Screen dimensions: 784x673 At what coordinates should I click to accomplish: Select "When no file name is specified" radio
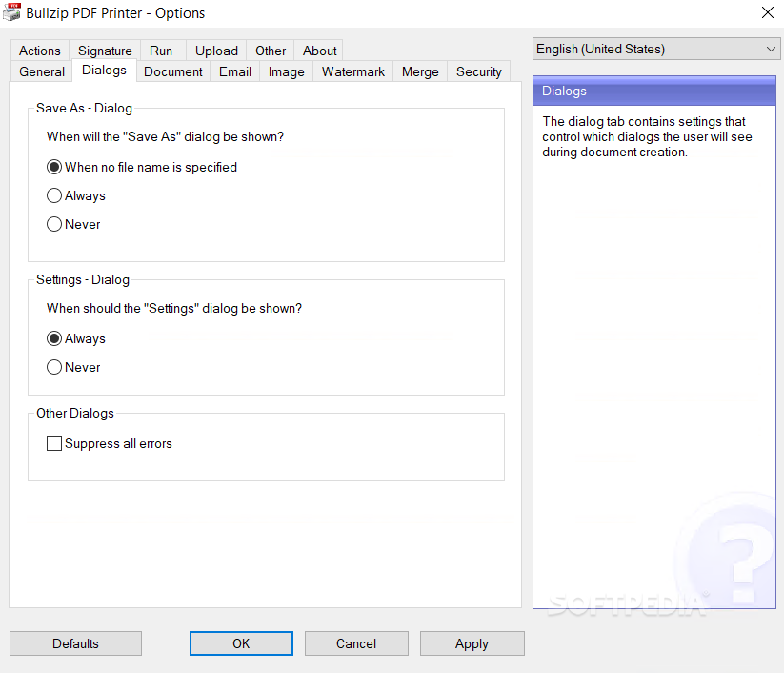pos(142,167)
